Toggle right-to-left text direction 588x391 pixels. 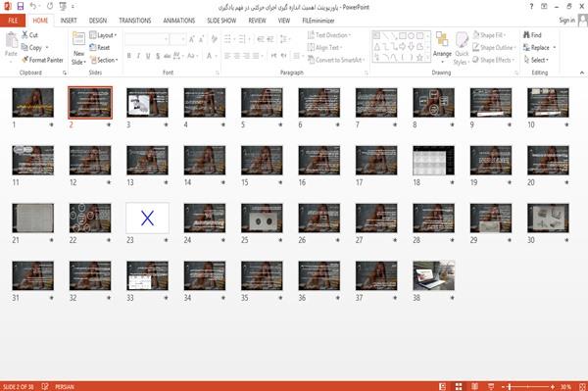283,56
